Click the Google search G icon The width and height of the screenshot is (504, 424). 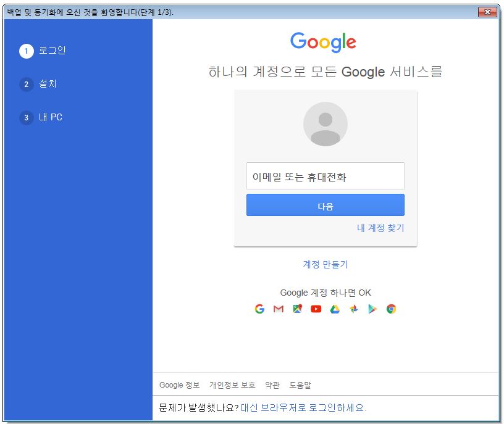259,309
